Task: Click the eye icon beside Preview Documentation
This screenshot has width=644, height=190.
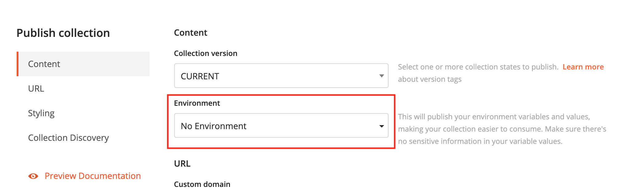Action: pos(33,176)
